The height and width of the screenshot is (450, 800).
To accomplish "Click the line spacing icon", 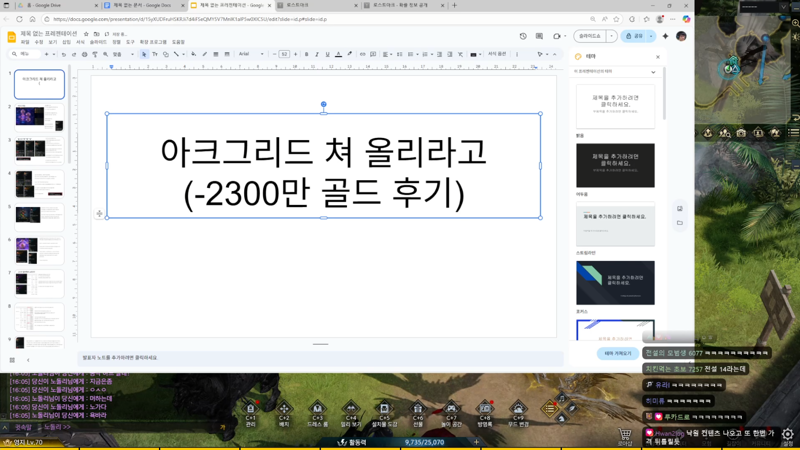I will [399, 54].
